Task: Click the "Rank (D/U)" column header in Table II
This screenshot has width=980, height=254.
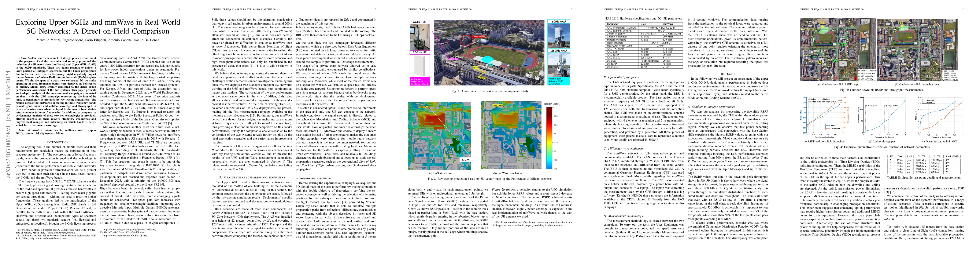Action: click(952, 156)
